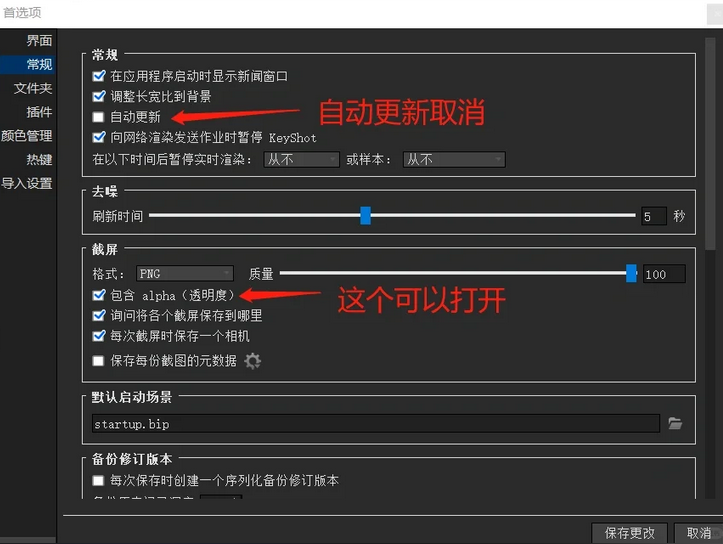Open metadata settings gear icon
The height and width of the screenshot is (544, 723).
[252, 361]
